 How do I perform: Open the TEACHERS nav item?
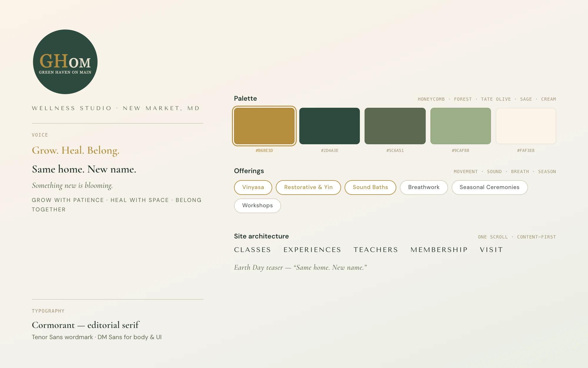click(x=376, y=250)
